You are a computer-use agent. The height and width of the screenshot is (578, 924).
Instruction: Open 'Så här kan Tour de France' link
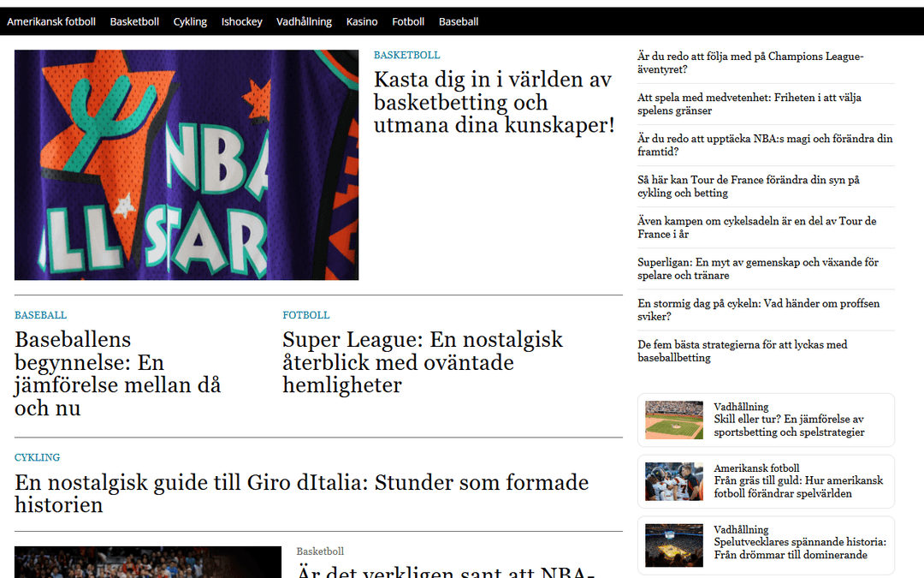pos(749,187)
